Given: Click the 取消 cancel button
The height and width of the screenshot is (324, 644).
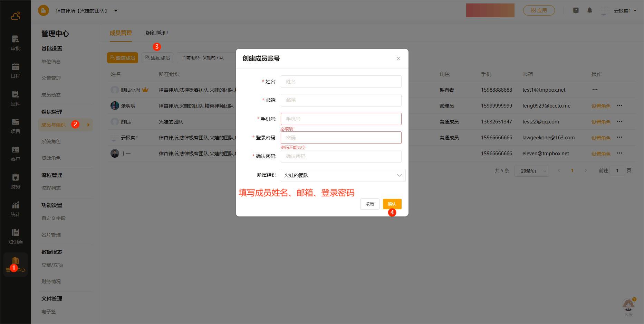Looking at the screenshot, I should click(369, 204).
